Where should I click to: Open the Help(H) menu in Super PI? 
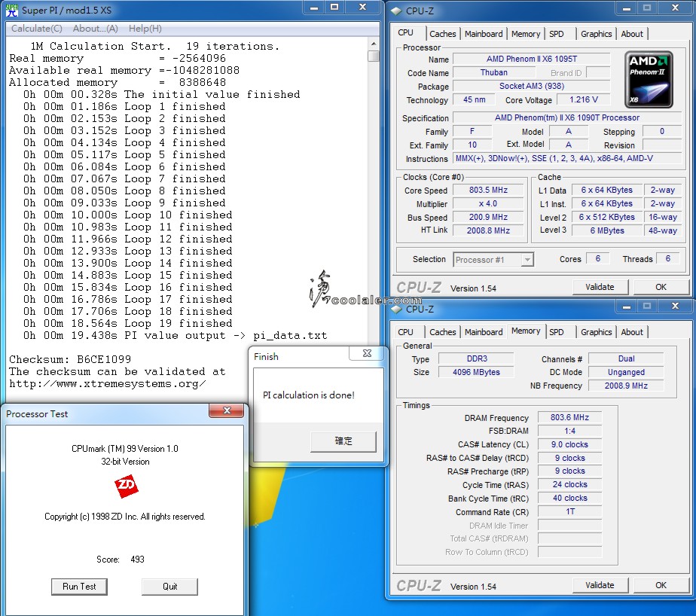(x=145, y=29)
